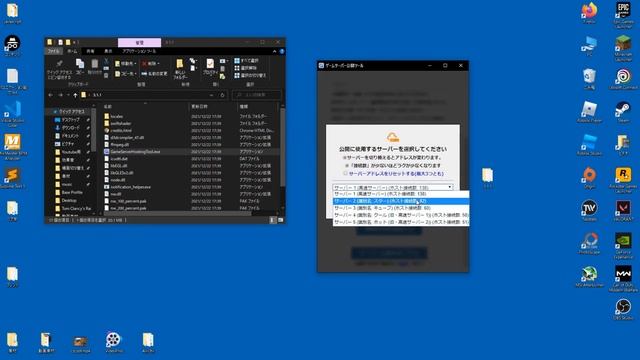Click the Explorer search box
The image size is (640, 360).
coord(257,95)
